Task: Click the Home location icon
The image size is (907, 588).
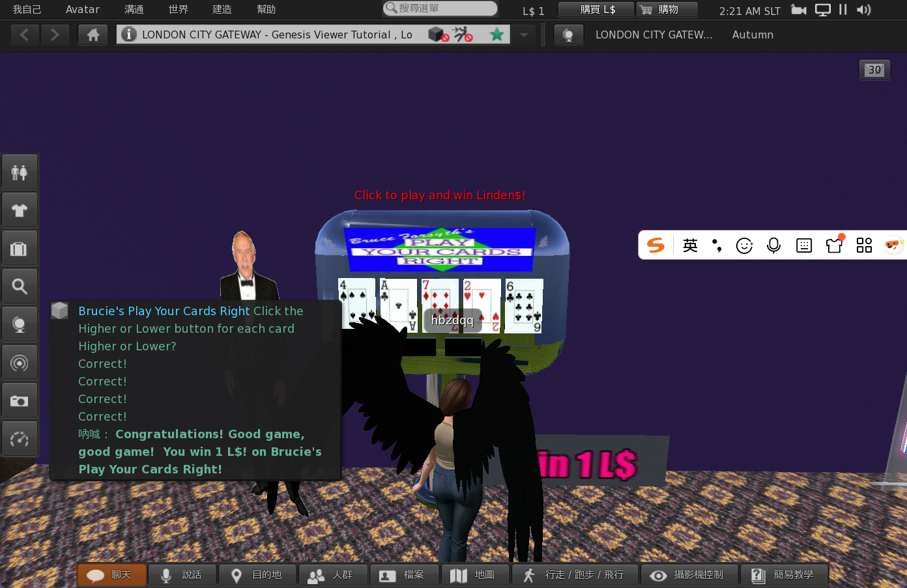Action: coord(93,35)
